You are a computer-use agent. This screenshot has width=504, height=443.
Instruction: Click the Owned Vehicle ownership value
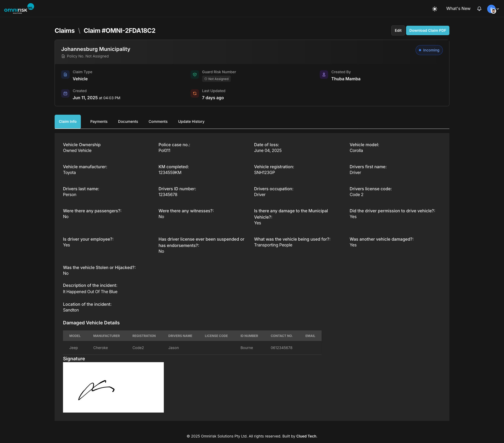pyautogui.click(x=77, y=150)
